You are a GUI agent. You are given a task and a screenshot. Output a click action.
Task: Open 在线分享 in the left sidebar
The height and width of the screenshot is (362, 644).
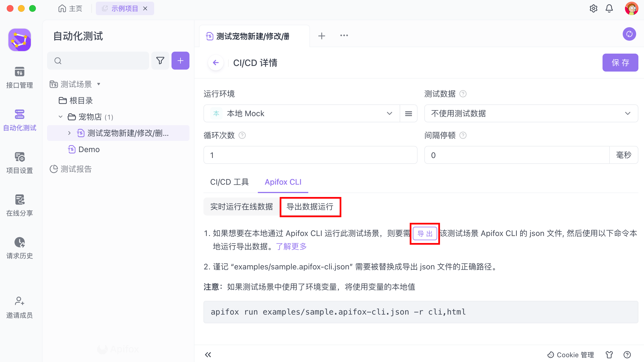click(19, 205)
